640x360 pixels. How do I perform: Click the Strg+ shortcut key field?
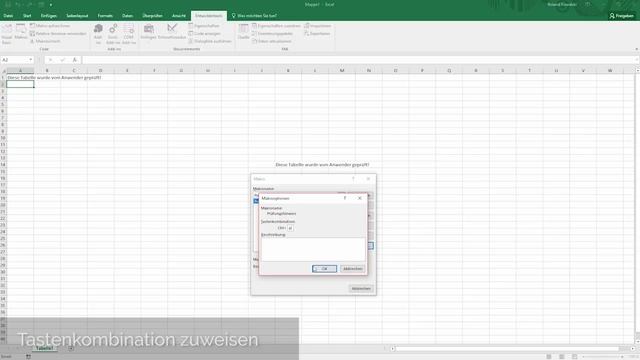coord(290,228)
